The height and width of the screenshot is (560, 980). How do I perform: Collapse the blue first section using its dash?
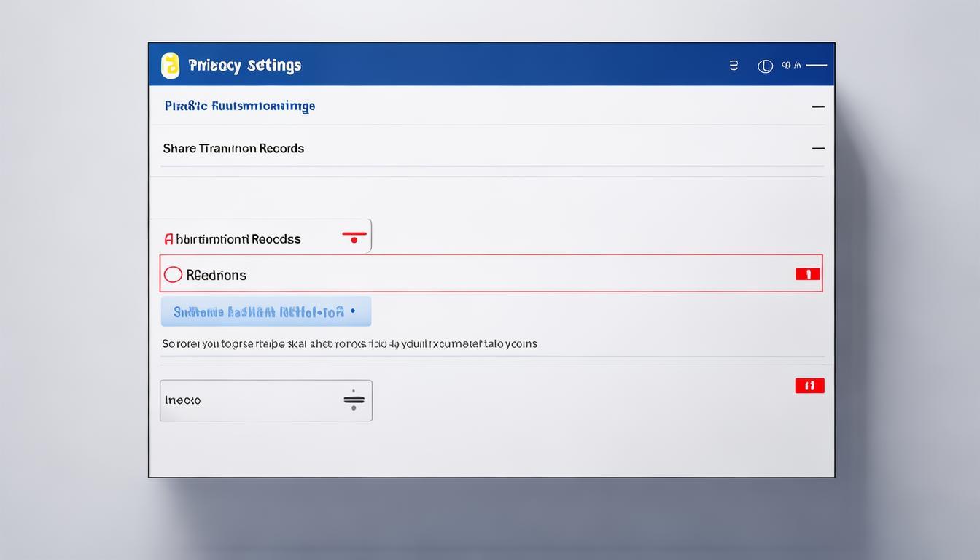click(x=818, y=106)
